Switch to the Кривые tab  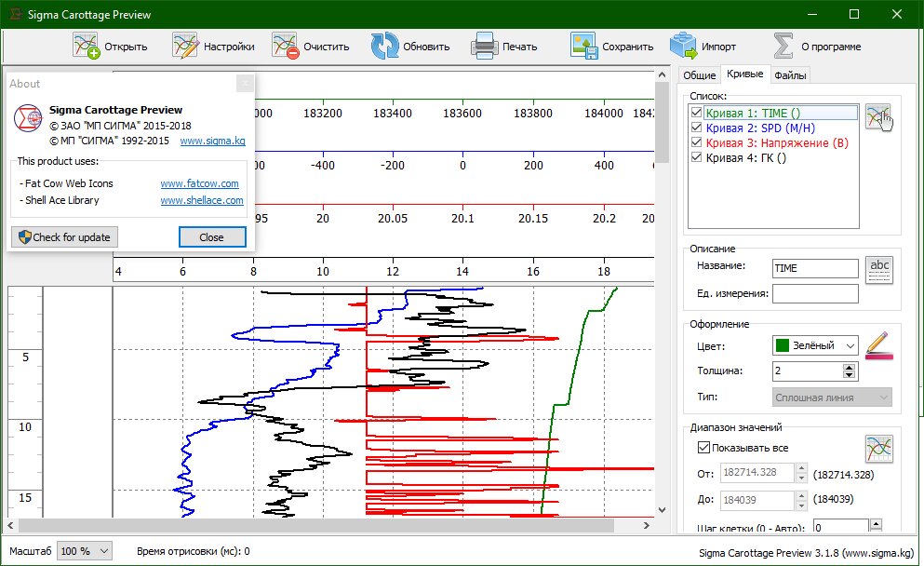point(744,74)
